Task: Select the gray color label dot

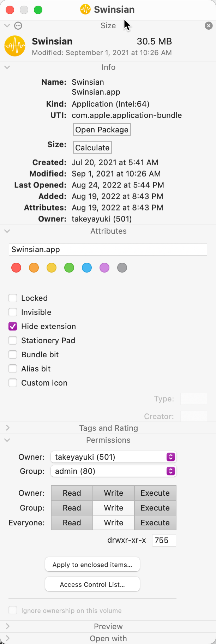Action: coord(122,268)
